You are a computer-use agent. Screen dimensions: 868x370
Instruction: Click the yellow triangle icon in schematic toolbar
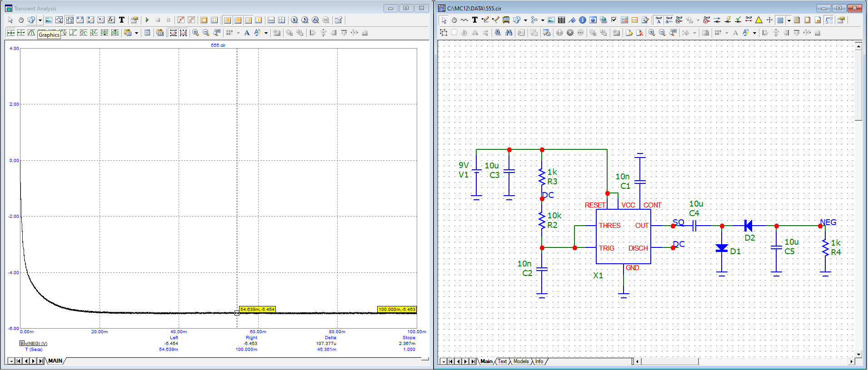pos(758,20)
